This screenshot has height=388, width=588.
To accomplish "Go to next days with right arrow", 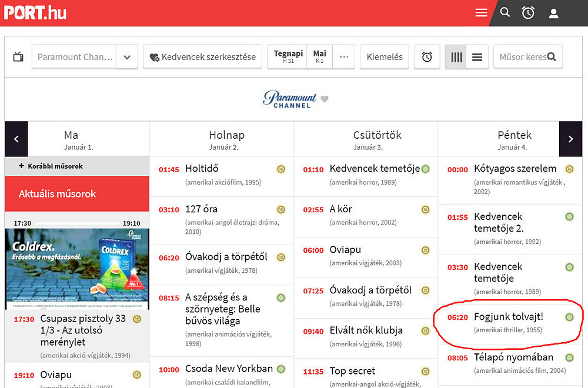I will (x=570, y=139).
